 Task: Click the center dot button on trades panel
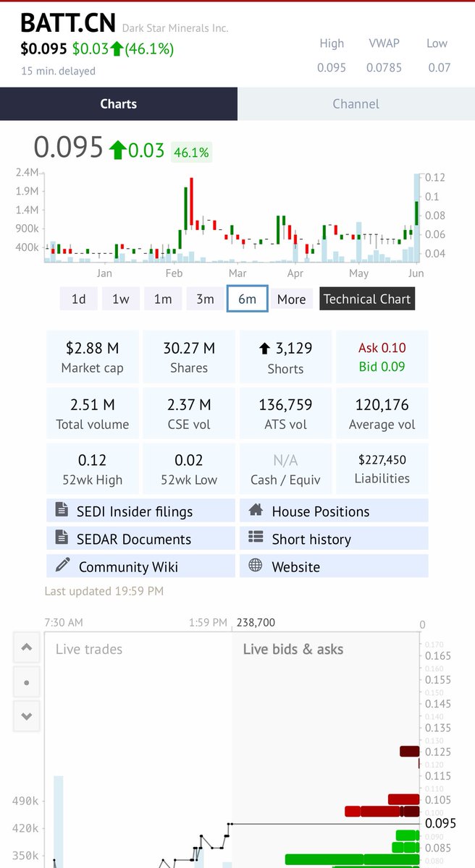(27, 682)
